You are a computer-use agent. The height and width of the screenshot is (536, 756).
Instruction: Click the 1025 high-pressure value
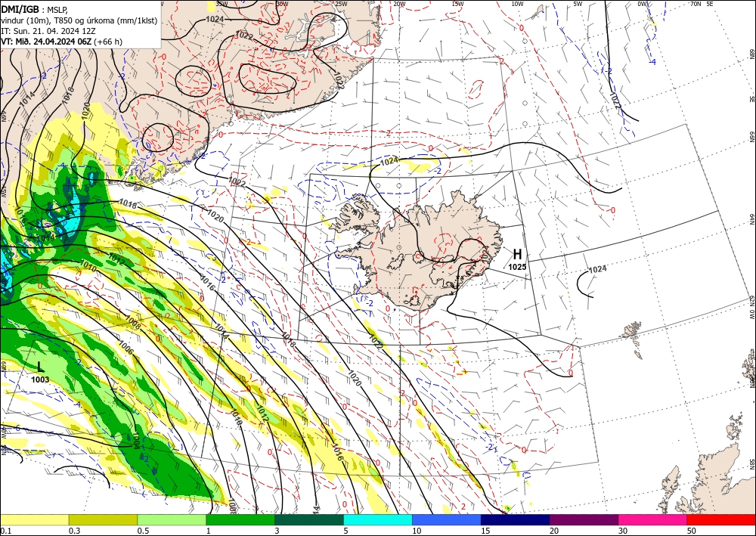click(x=517, y=267)
